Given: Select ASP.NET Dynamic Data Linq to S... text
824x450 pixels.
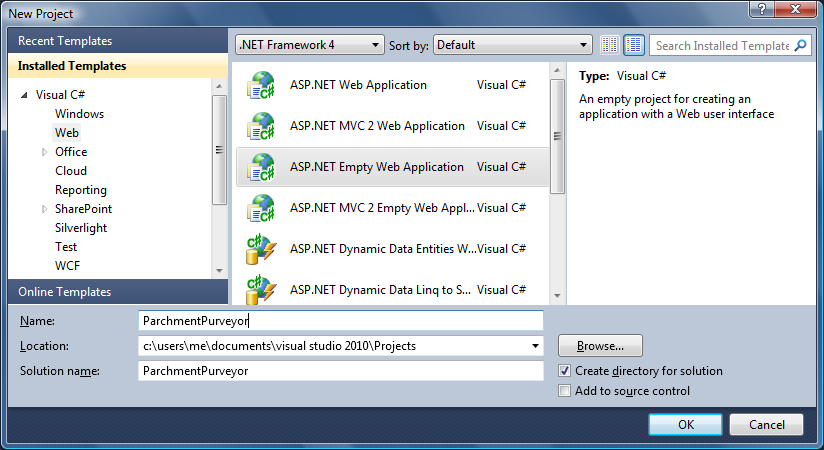Looking at the screenshot, I should coord(380,290).
